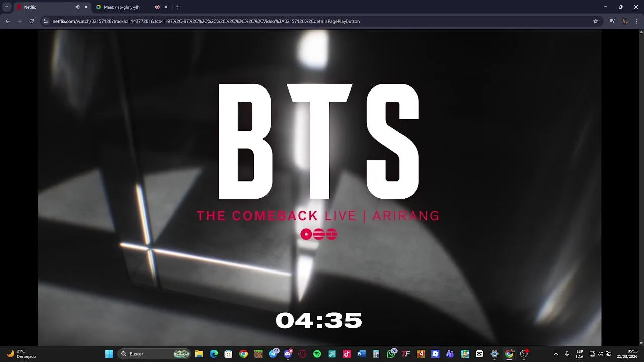Viewport: 644px width, 362px height.
Task: Focus the netflix.com address bar
Action: 321,21
